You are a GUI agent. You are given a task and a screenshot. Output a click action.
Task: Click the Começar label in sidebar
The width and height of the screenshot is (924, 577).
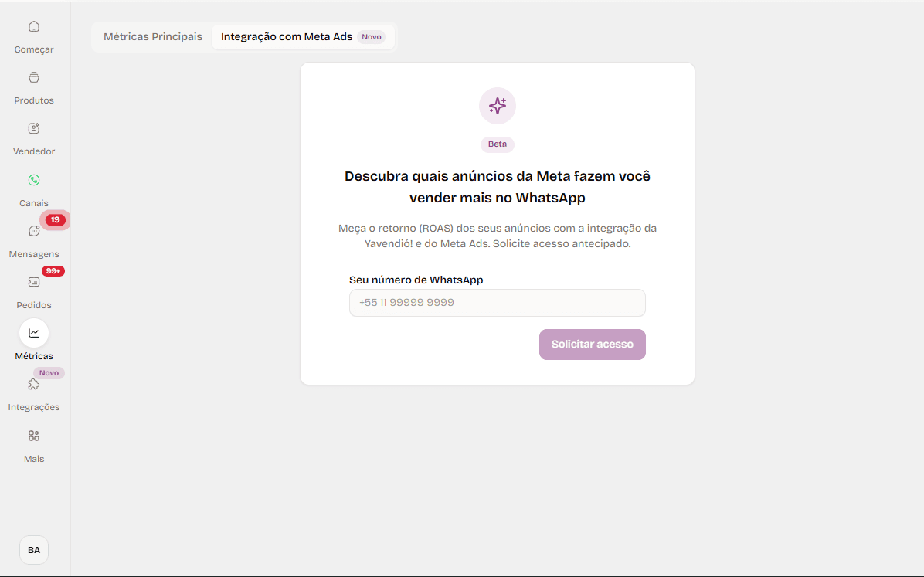(x=33, y=49)
